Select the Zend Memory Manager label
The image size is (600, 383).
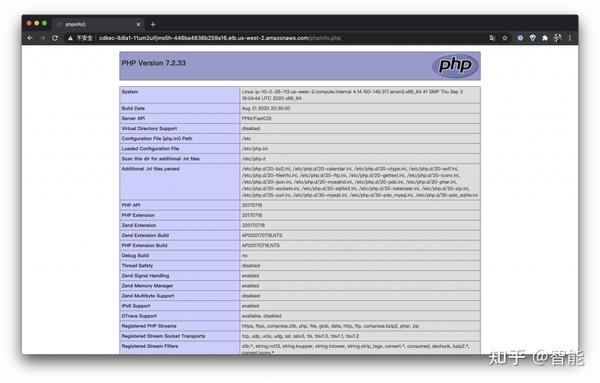147,285
